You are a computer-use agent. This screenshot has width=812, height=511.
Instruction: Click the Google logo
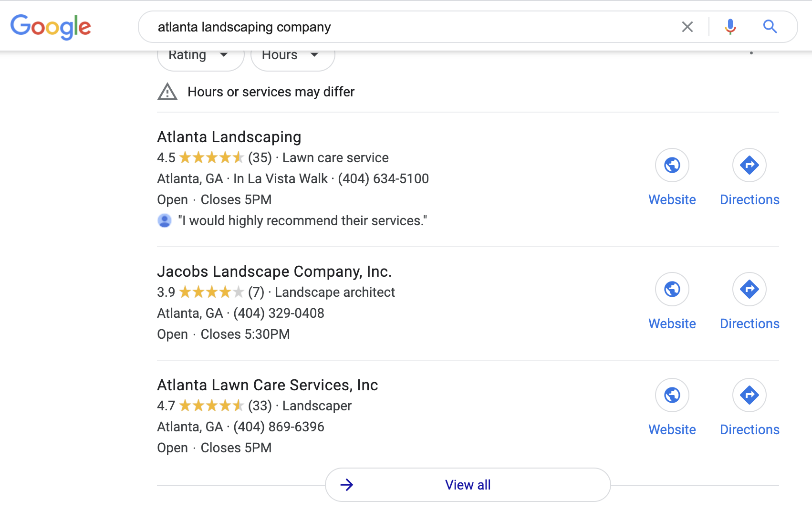51,27
